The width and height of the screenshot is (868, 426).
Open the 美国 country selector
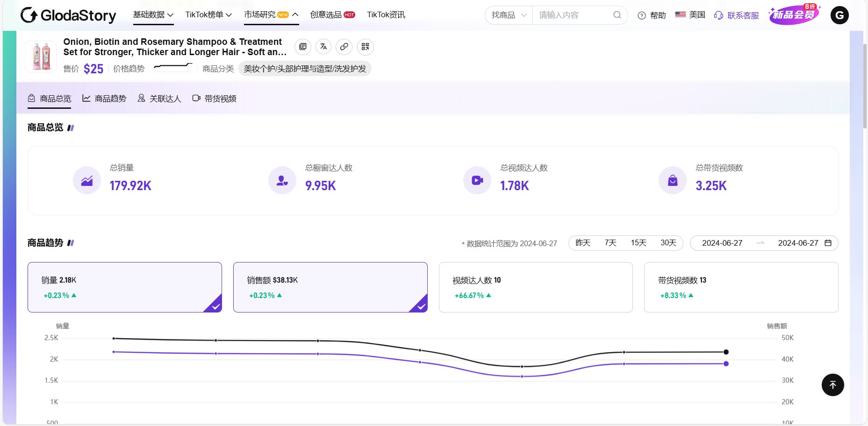tap(690, 15)
